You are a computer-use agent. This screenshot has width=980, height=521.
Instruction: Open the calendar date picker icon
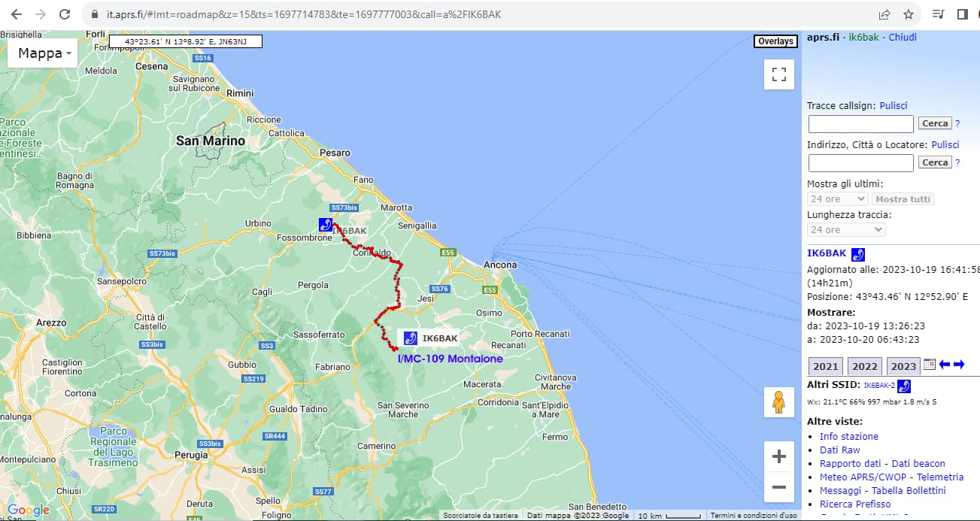(929, 365)
